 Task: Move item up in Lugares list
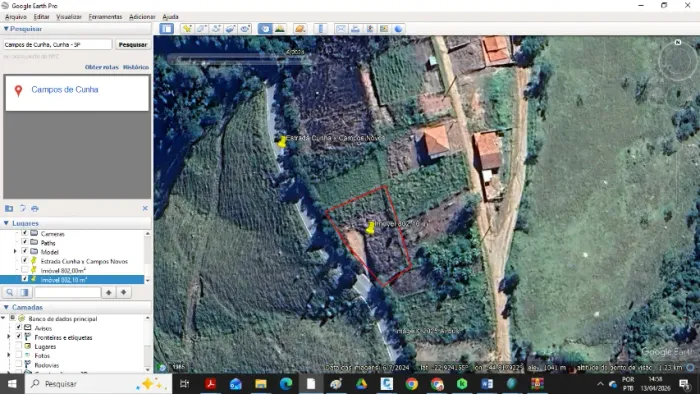click(x=108, y=292)
